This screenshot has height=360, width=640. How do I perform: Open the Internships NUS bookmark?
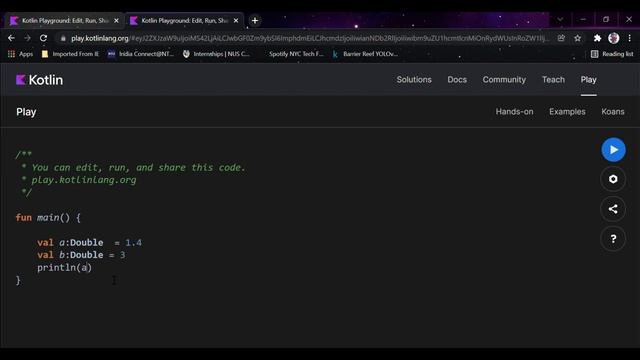click(x=216, y=54)
